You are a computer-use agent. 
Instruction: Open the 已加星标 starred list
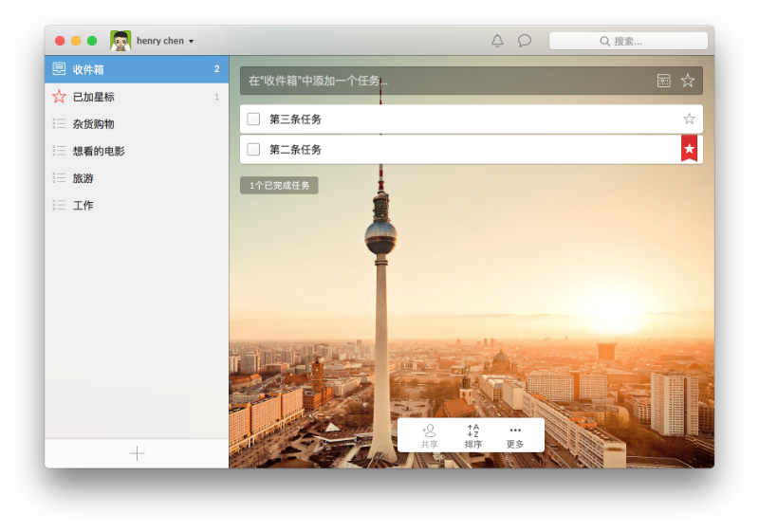[136, 97]
